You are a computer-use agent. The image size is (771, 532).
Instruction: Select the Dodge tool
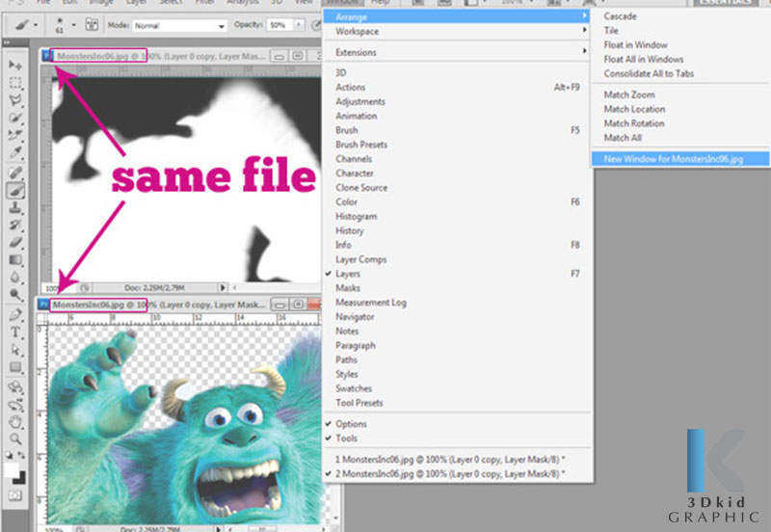[15, 294]
